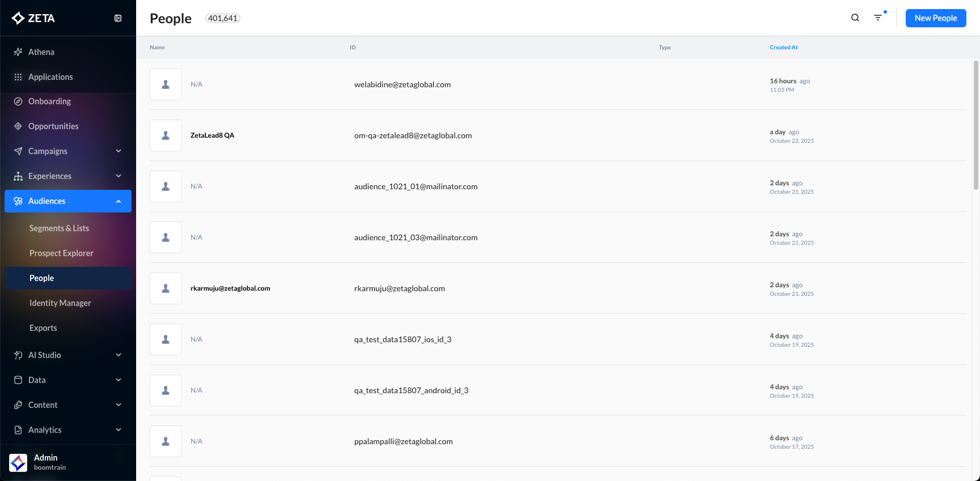Click the Onboarding compass icon
The height and width of the screenshot is (481, 980).
[18, 101]
